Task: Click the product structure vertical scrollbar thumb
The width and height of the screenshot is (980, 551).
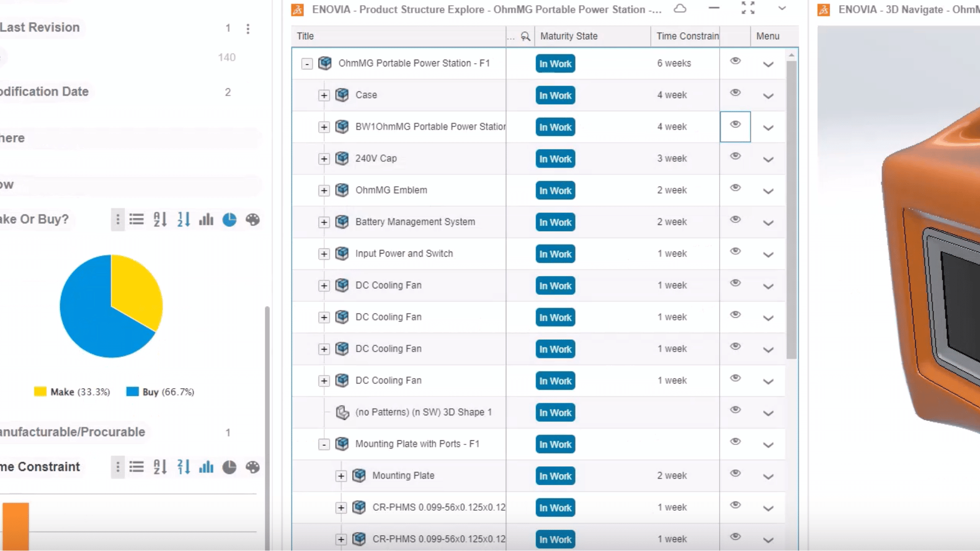Action: click(x=792, y=209)
